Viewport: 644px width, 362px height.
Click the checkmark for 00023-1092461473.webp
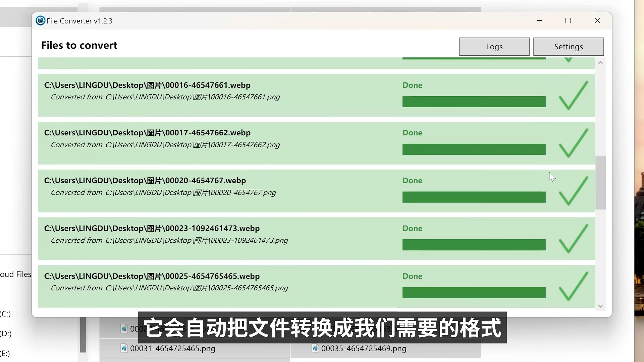573,239
